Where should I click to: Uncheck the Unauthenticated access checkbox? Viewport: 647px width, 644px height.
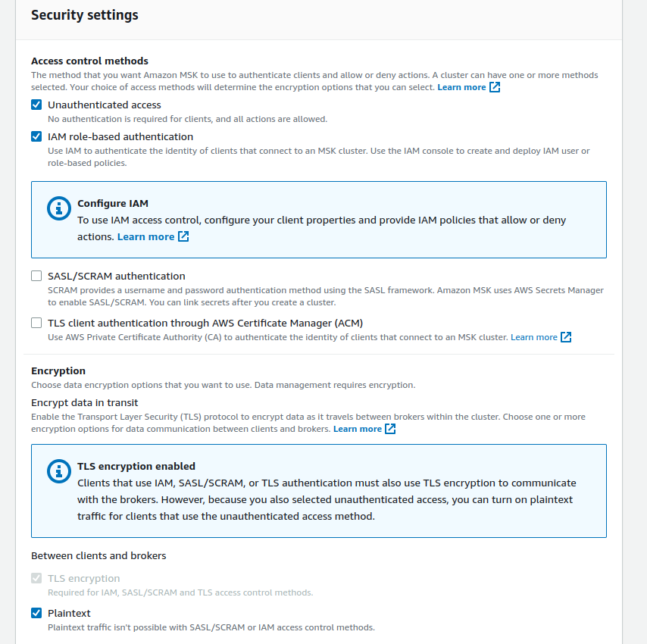(x=36, y=105)
